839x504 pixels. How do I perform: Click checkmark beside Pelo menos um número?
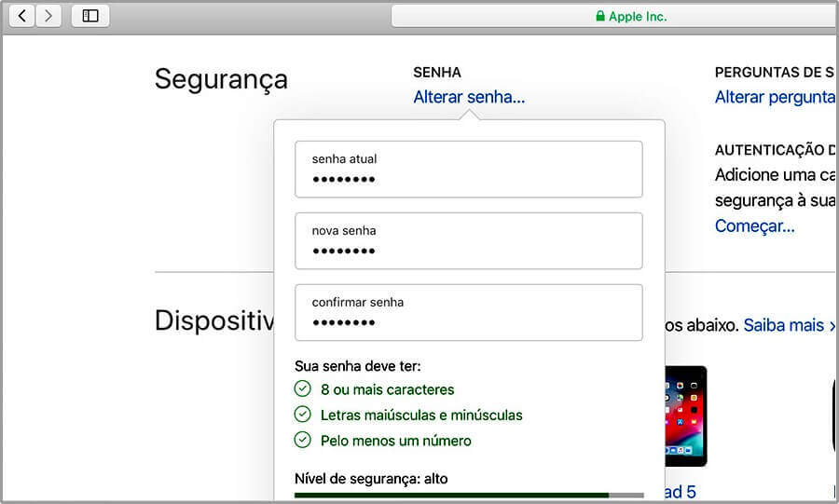pyautogui.click(x=302, y=440)
